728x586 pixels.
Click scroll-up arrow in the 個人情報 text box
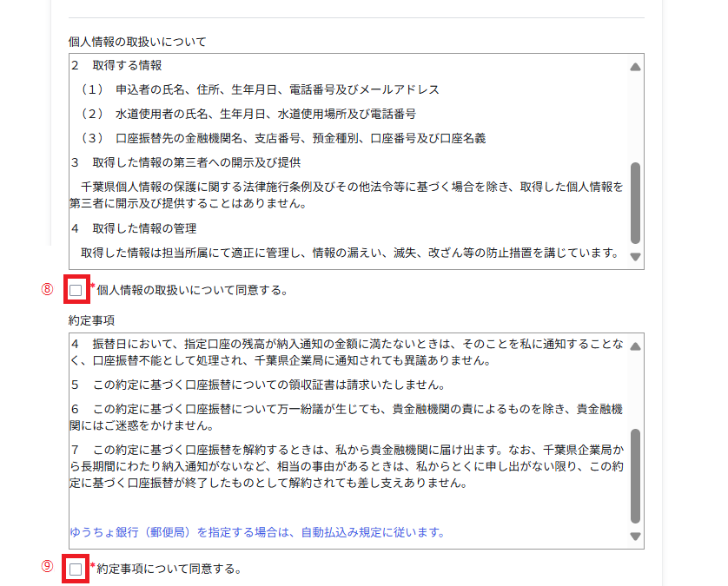click(635, 66)
